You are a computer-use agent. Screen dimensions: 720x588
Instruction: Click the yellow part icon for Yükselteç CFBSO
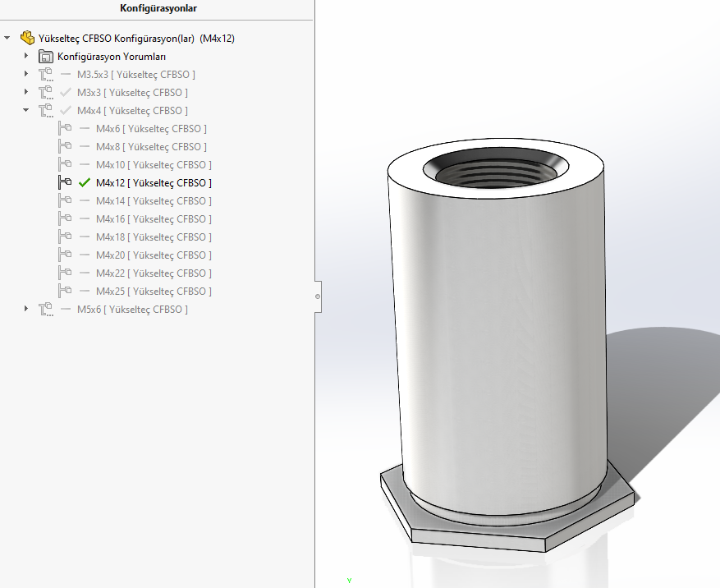[27, 38]
